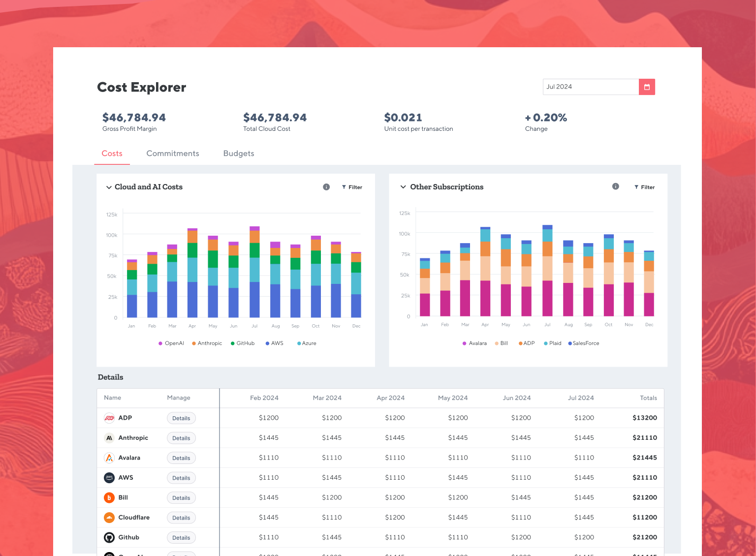This screenshot has width=756, height=556.
Task: Click the Feb 2024 column header
Action: click(264, 398)
